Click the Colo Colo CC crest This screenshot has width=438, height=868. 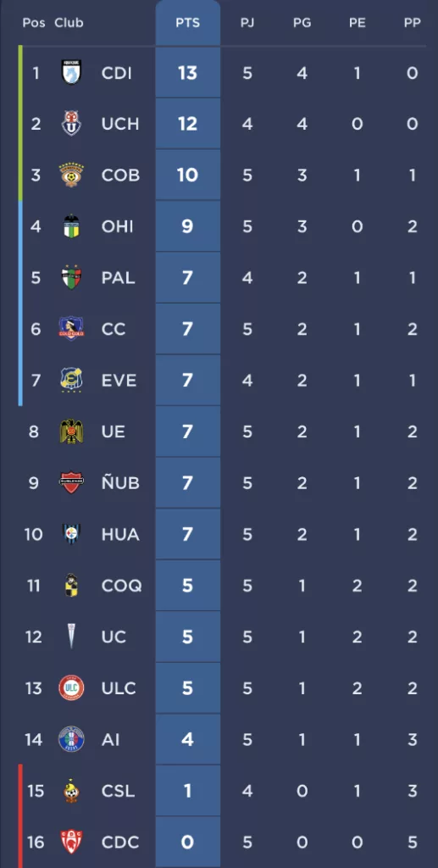coord(71,329)
